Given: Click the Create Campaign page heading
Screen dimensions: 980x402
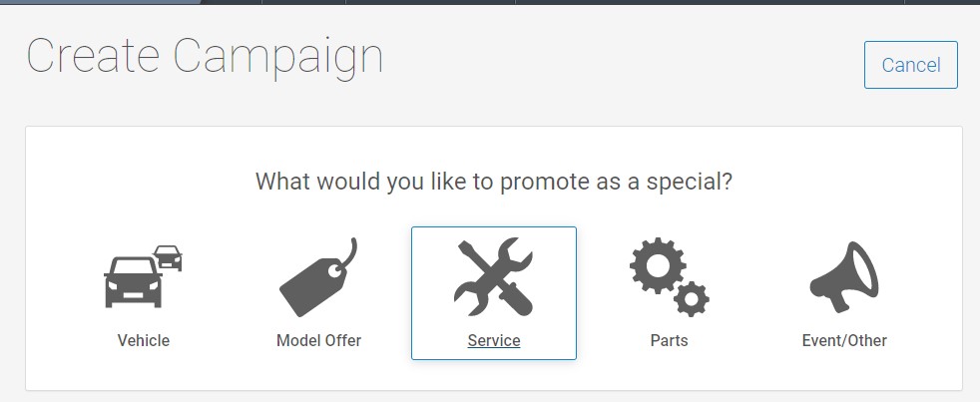Looking at the screenshot, I should click(205, 58).
